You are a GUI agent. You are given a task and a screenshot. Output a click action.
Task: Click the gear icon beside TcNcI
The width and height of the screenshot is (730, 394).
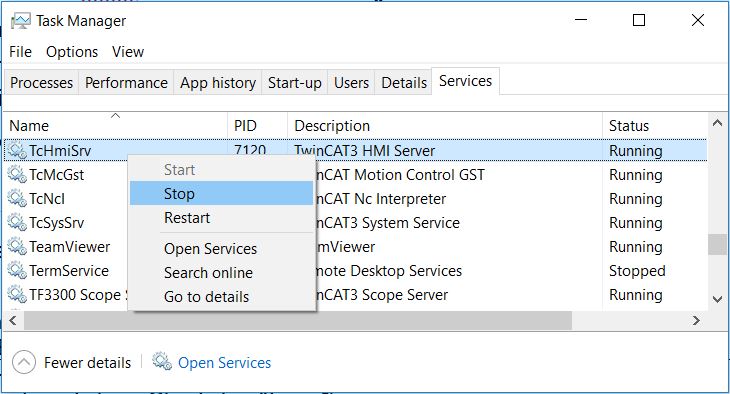[17, 198]
